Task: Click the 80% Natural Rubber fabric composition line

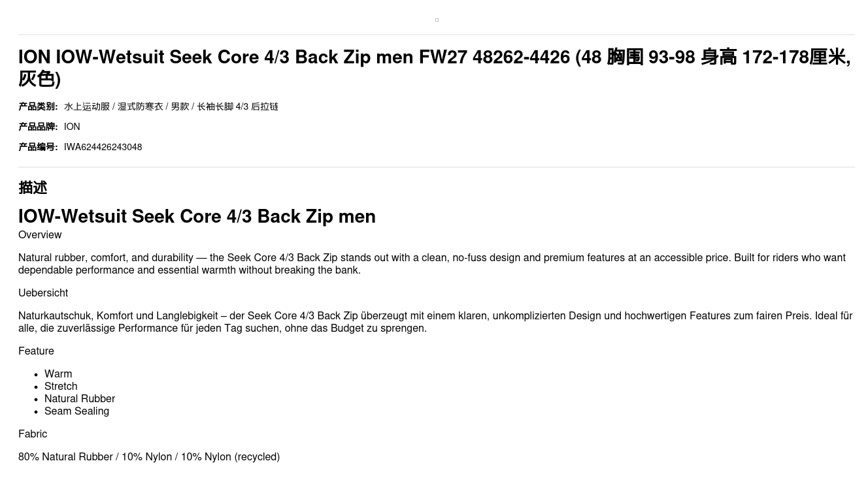Action: [x=149, y=457]
